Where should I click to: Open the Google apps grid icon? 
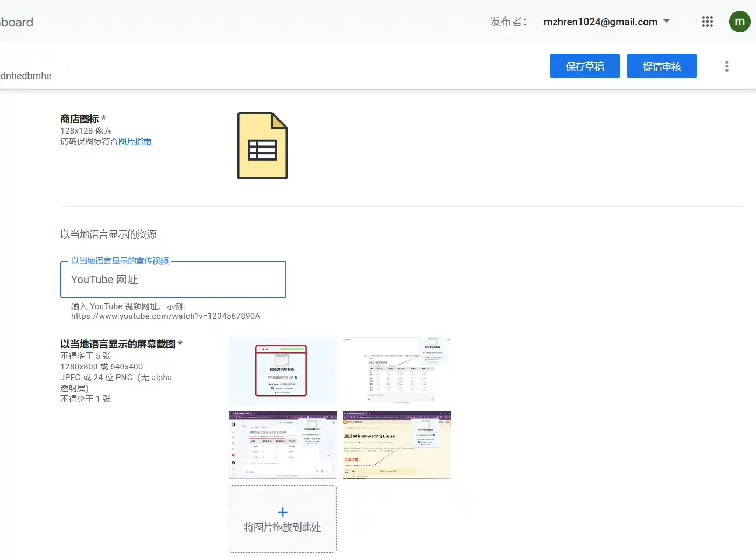pos(708,22)
